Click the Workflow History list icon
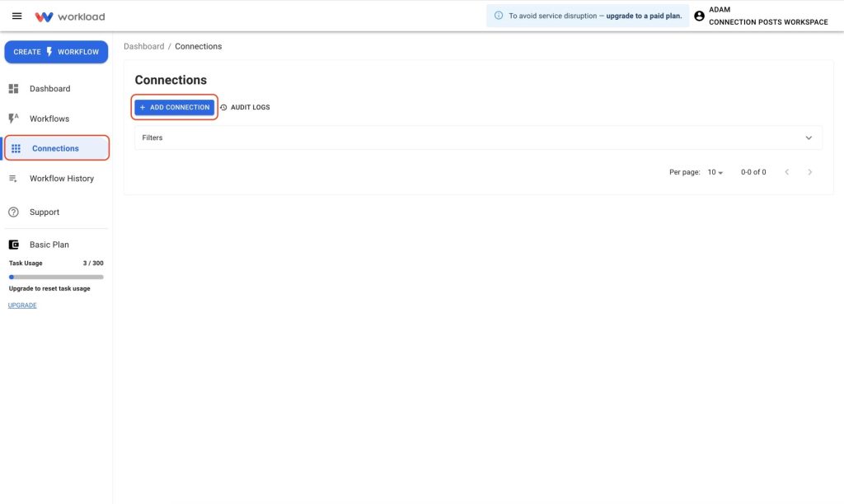The height and width of the screenshot is (504, 844). tap(13, 179)
